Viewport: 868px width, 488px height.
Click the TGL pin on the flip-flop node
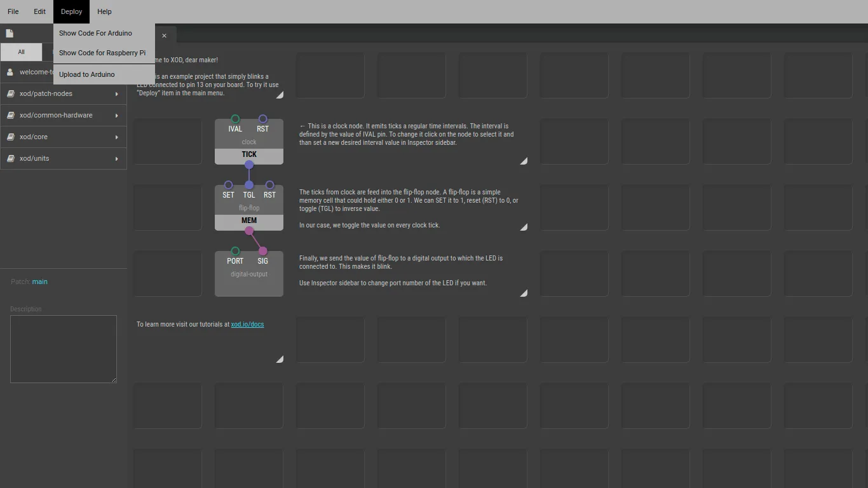[249, 184]
